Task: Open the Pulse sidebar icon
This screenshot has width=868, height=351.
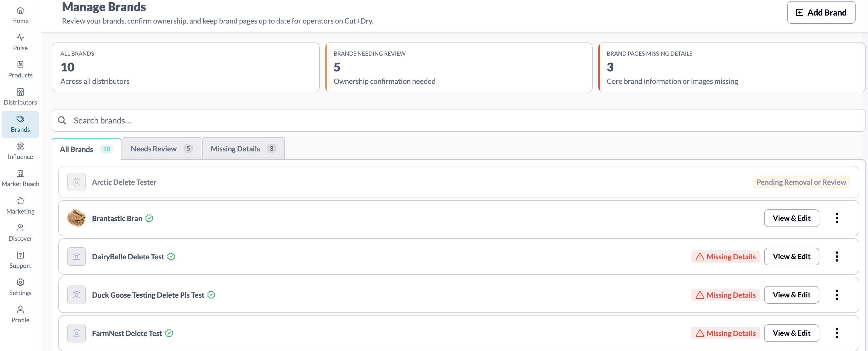Action: 20,38
